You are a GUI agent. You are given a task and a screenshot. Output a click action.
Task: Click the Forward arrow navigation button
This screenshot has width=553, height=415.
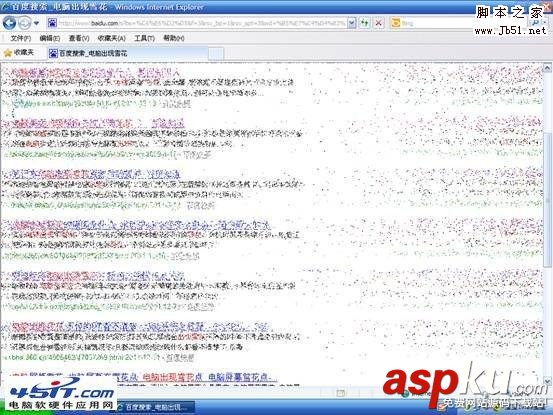(25, 23)
